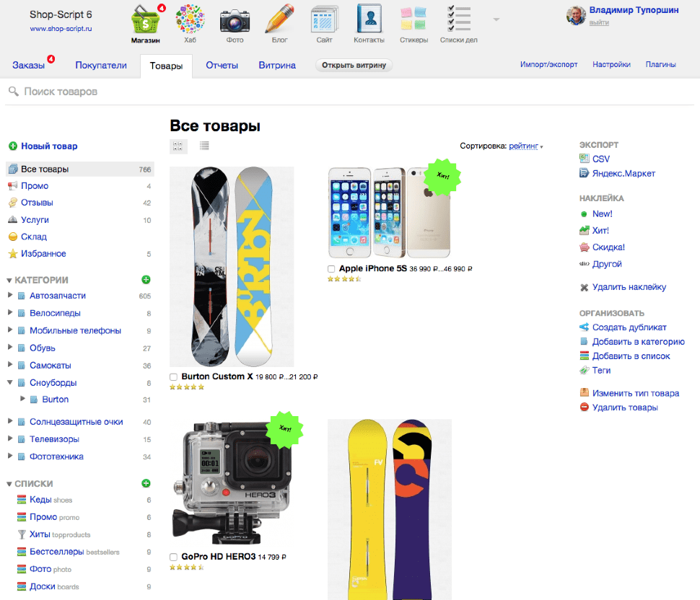This screenshot has width=700, height=600.
Task: Check the Burton Custom X checkbox
Action: pyautogui.click(x=173, y=377)
